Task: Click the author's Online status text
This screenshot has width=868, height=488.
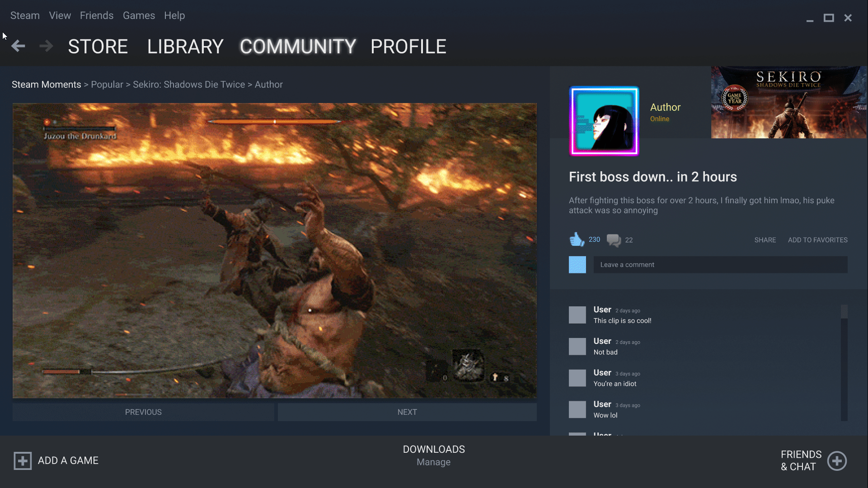Action: click(x=660, y=119)
